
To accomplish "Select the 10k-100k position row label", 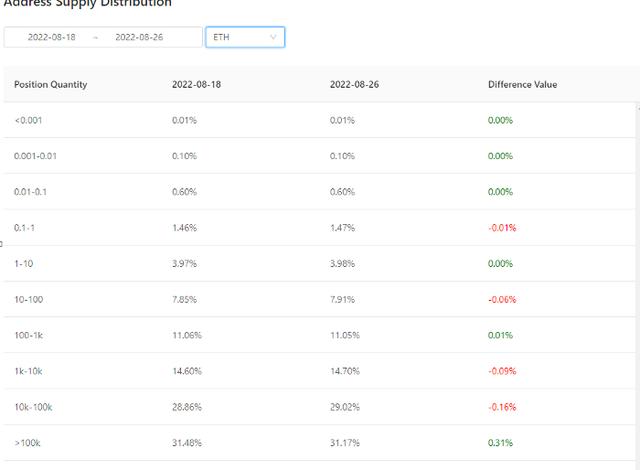I will [x=33, y=407].
